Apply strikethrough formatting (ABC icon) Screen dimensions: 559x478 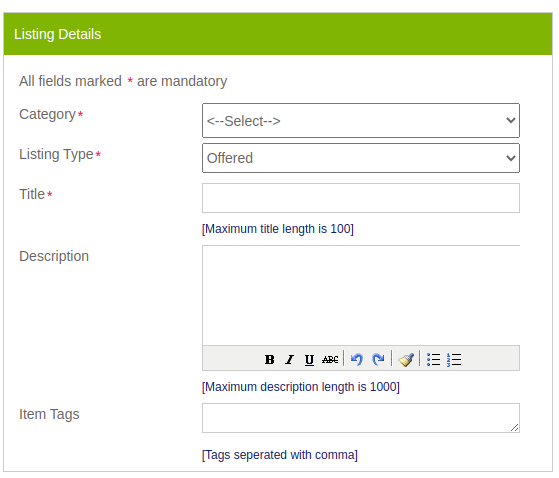(x=330, y=359)
